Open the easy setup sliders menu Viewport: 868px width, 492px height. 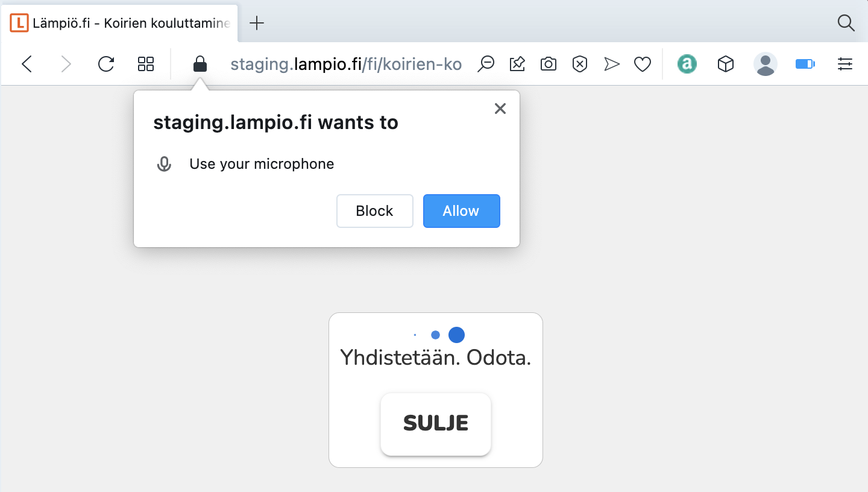[845, 64]
